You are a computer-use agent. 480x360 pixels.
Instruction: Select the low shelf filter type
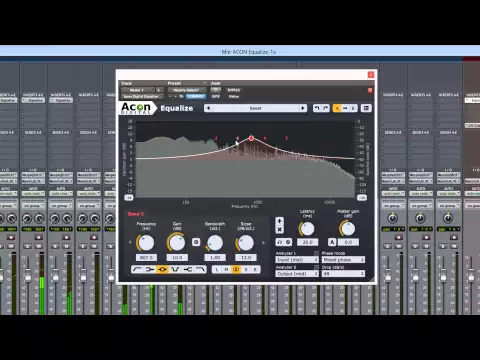point(150,269)
